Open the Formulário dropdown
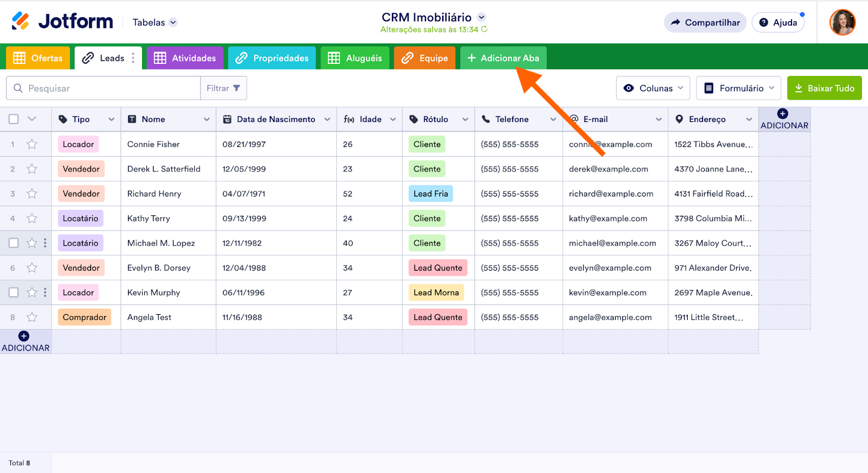This screenshot has height=473, width=868. coord(739,88)
